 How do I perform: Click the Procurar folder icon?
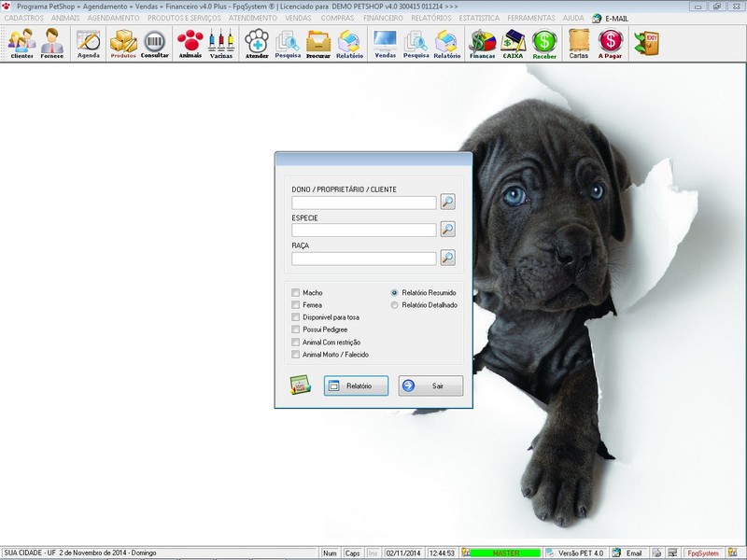(318, 43)
